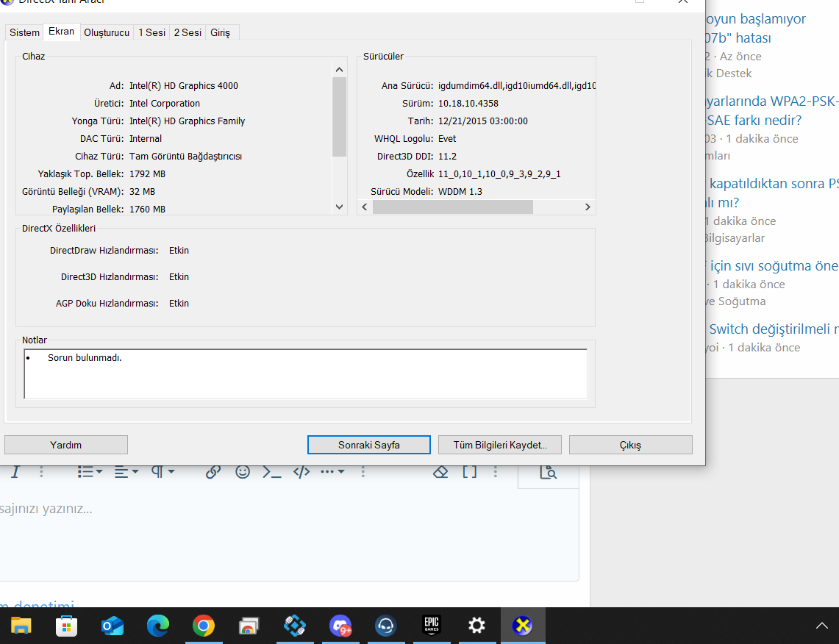Click 'Sorun bulunmadı.' note text
This screenshot has width=839, height=644.
(85, 358)
